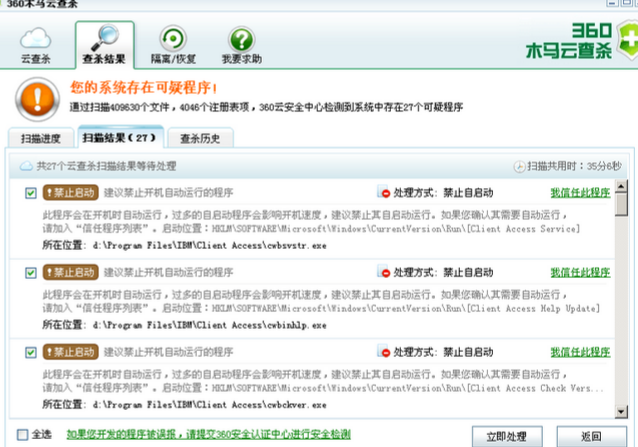Uncheck the Client Access Service entry checkbox

click(31, 193)
